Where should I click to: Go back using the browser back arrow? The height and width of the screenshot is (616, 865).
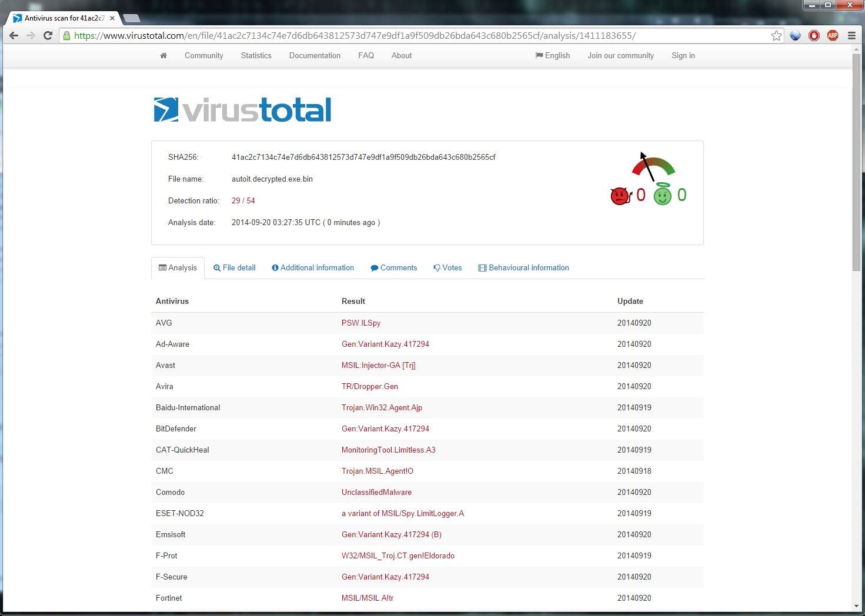click(x=14, y=36)
